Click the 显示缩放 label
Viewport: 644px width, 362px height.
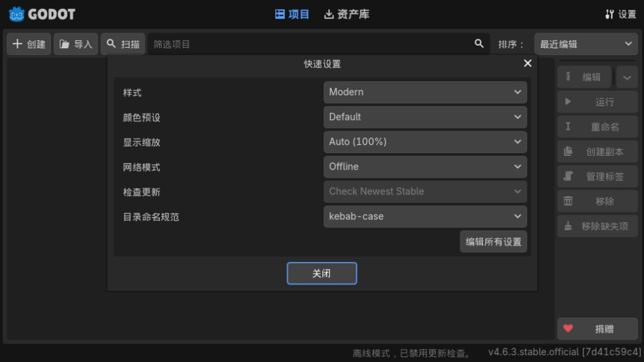click(141, 143)
